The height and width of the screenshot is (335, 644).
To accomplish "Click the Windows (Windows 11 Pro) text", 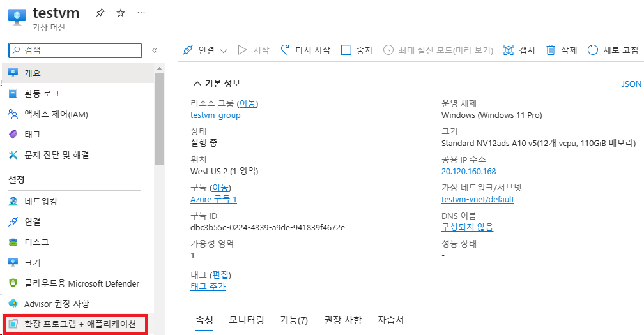I will click(x=492, y=115).
